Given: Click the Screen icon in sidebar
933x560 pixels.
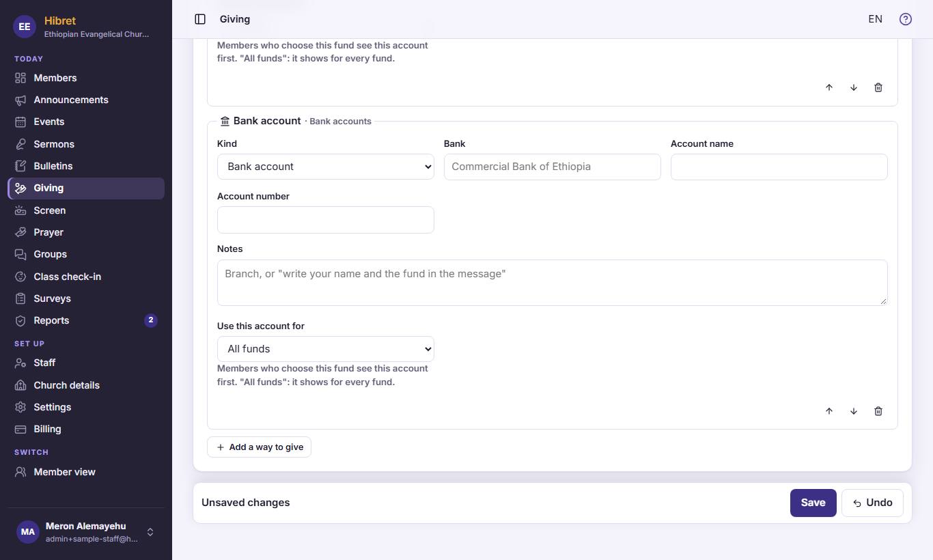Looking at the screenshot, I should point(20,210).
